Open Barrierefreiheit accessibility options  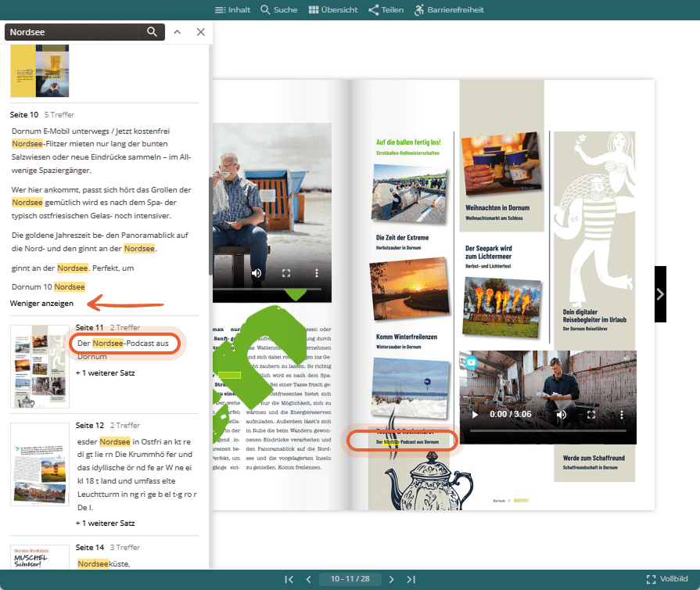tap(449, 10)
